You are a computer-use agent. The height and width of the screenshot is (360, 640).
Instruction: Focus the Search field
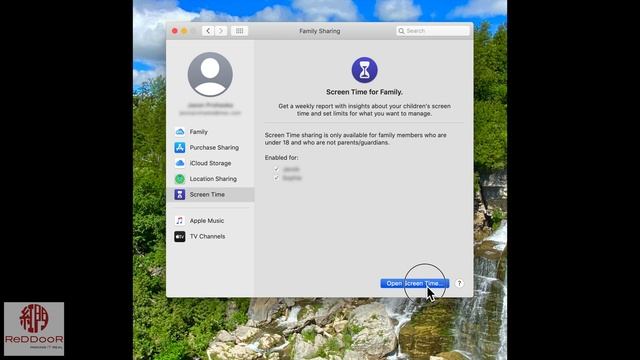click(433, 31)
